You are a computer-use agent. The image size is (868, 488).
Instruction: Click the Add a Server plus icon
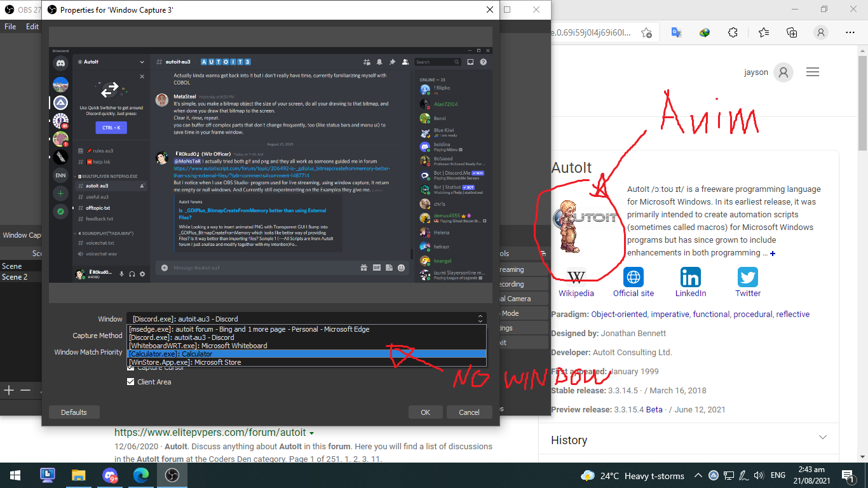pos(60,193)
